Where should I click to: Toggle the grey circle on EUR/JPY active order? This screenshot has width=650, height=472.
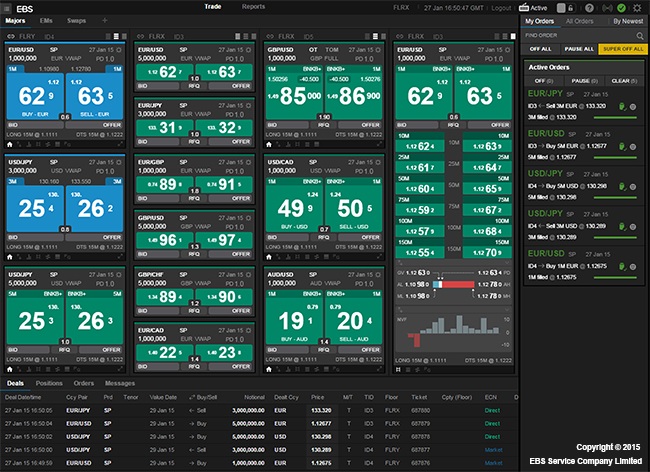tap(633, 107)
